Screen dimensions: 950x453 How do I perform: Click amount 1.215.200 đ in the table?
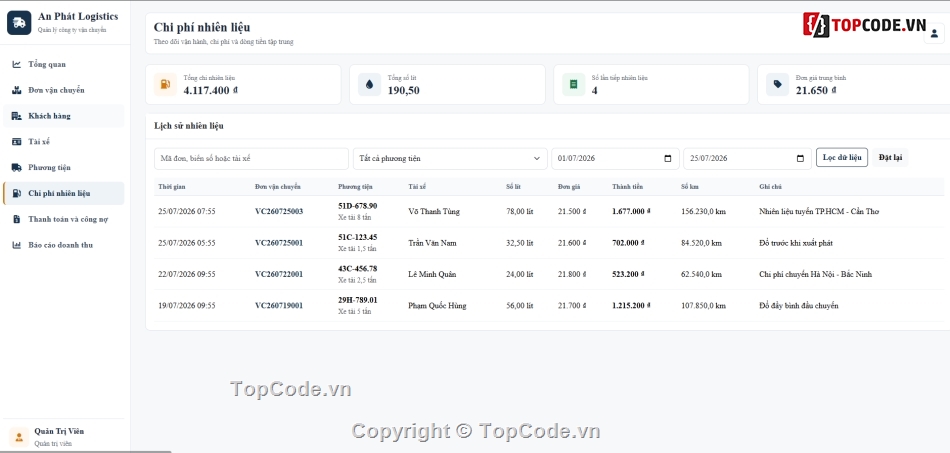(x=631, y=306)
